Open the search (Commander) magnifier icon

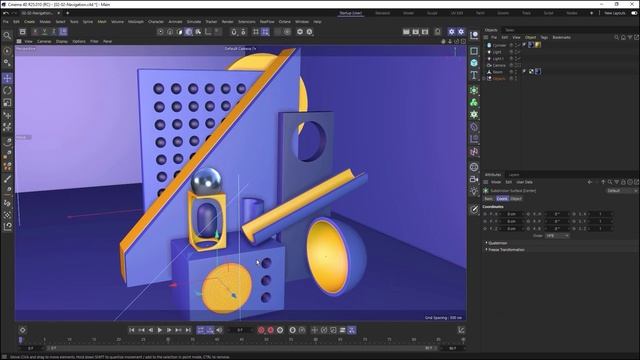click(x=7, y=36)
